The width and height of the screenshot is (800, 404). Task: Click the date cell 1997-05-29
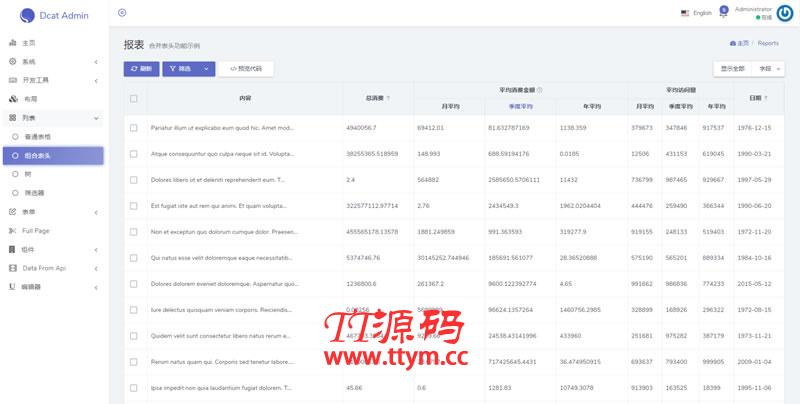click(x=754, y=180)
